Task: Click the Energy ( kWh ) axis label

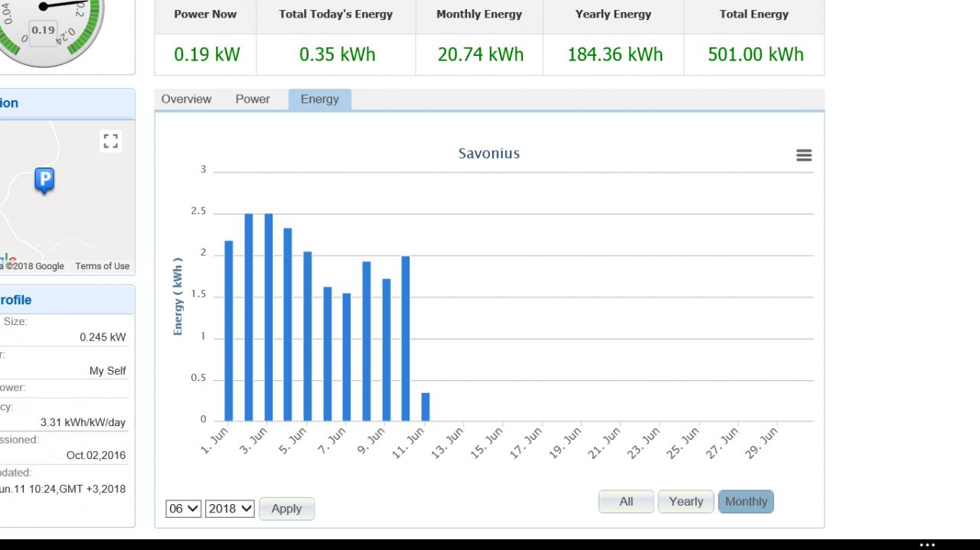Action: (x=178, y=296)
